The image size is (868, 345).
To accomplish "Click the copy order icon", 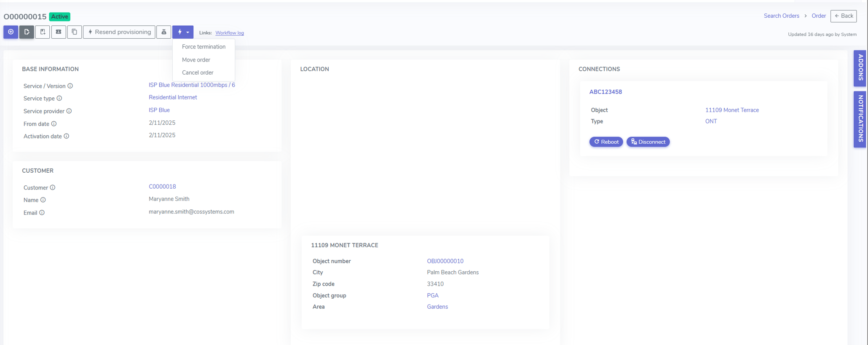I will [75, 32].
